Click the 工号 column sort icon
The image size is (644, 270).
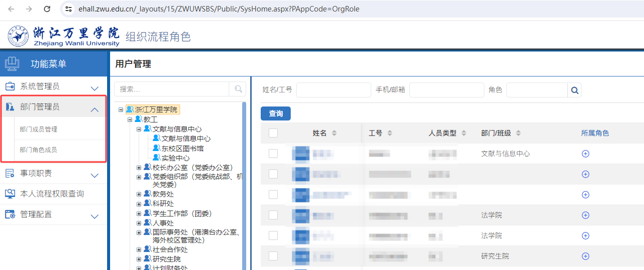pyautogui.click(x=390, y=133)
